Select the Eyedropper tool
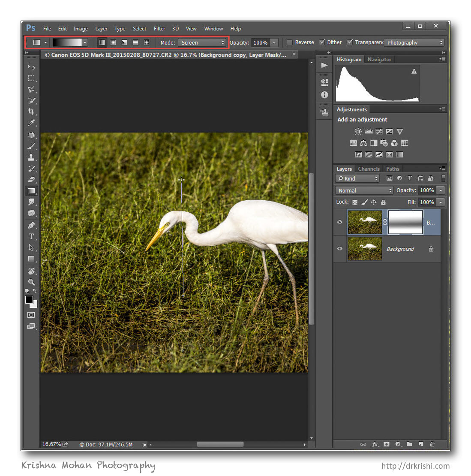 coord(31,123)
